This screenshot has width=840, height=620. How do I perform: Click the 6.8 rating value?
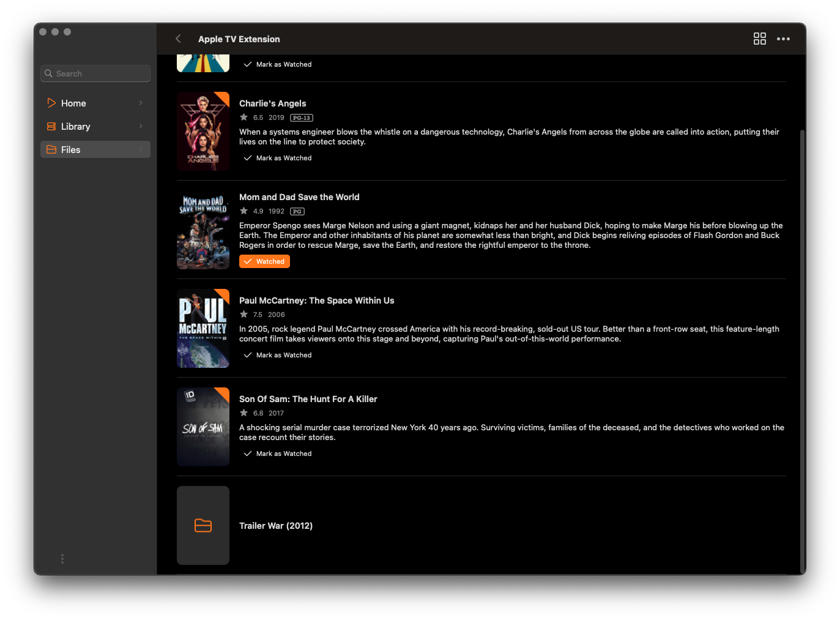(x=258, y=413)
